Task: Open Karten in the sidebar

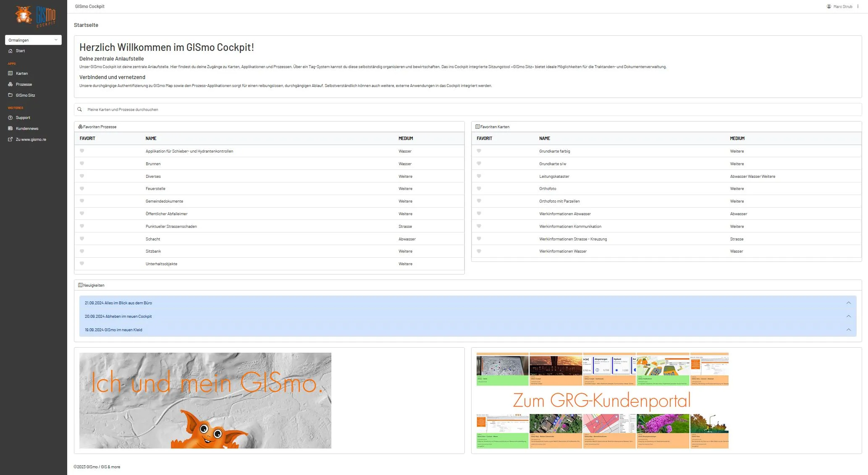Action: pyautogui.click(x=22, y=74)
